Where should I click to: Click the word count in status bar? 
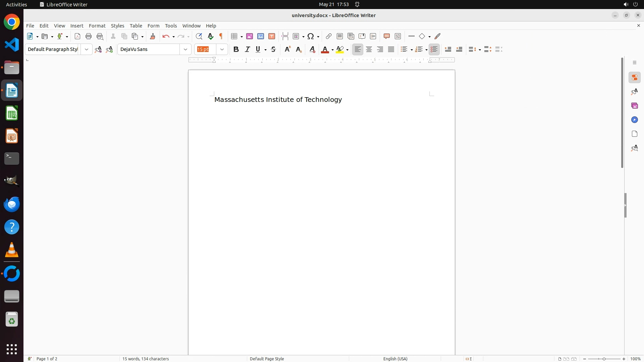point(146,359)
